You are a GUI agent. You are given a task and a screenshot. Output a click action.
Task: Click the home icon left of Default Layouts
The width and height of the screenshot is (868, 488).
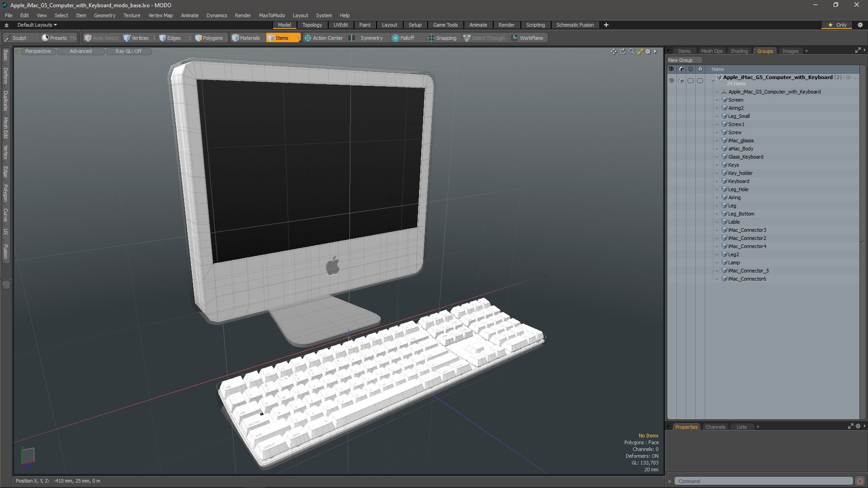(6, 25)
